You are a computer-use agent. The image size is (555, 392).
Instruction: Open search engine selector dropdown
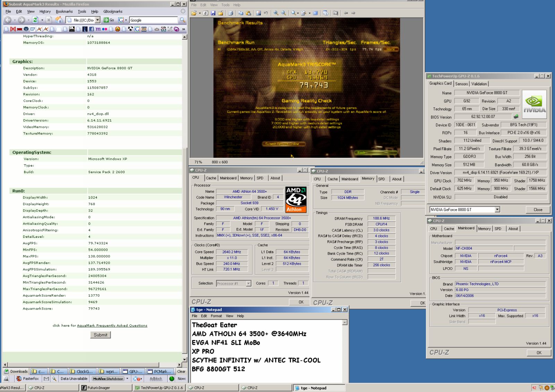(126, 20)
